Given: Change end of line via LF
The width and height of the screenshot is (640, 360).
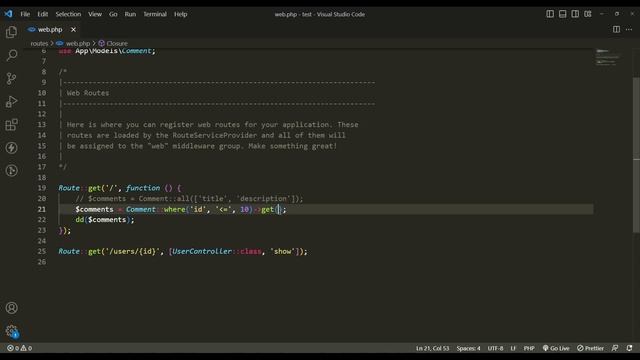Looking at the screenshot, I should click(x=513, y=348).
